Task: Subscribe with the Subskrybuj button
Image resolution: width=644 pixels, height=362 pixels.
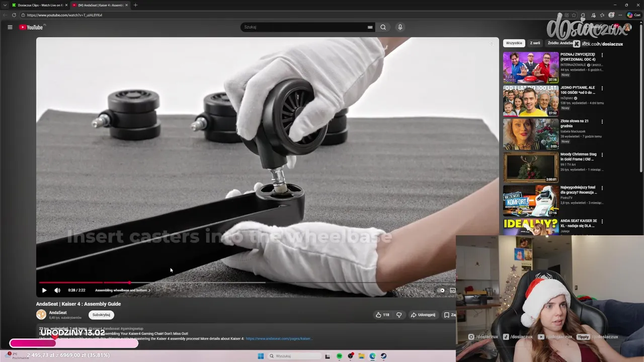Action: tap(101, 315)
